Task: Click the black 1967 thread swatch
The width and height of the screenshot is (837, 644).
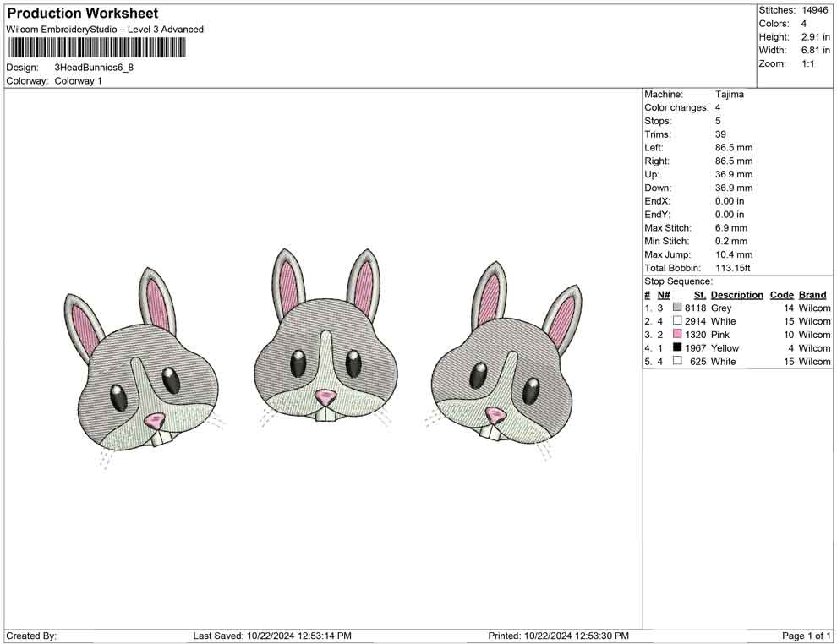Action: [x=677, y=348]
